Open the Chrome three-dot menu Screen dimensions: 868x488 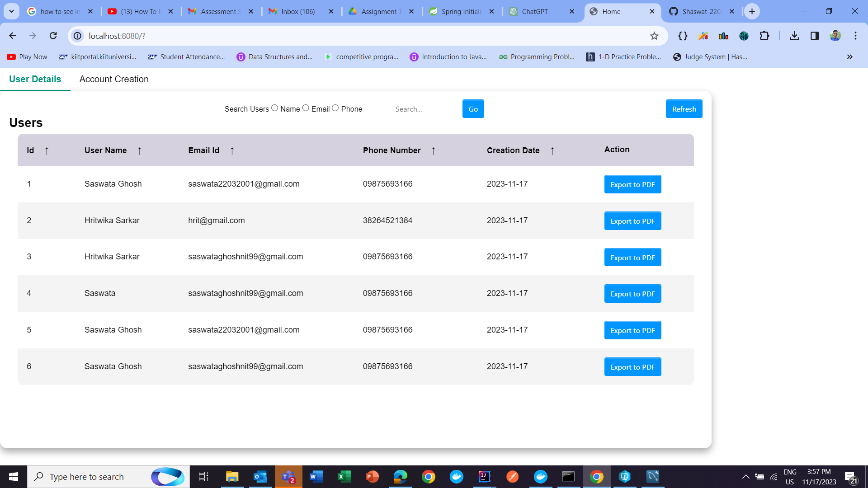pos(855,36)
